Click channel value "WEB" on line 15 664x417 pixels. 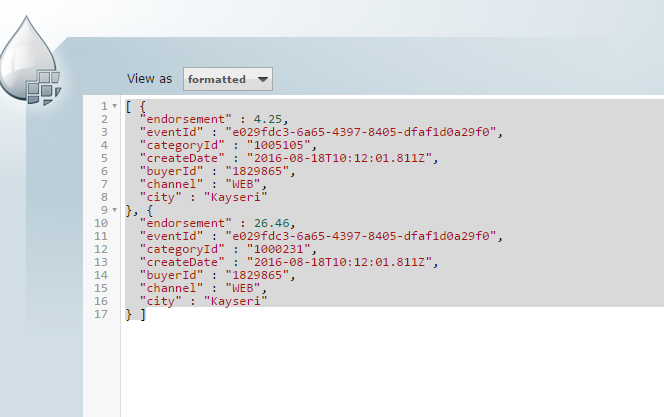click(x=243, y=288)
